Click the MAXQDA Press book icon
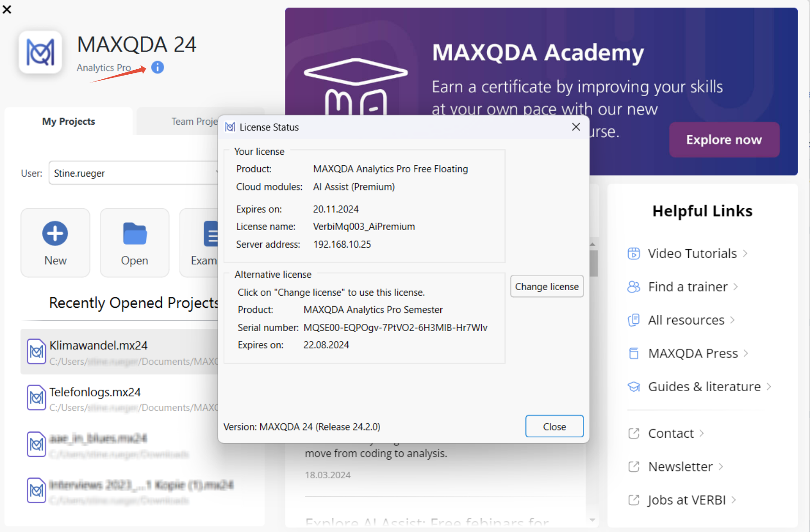 click(634, 353)
